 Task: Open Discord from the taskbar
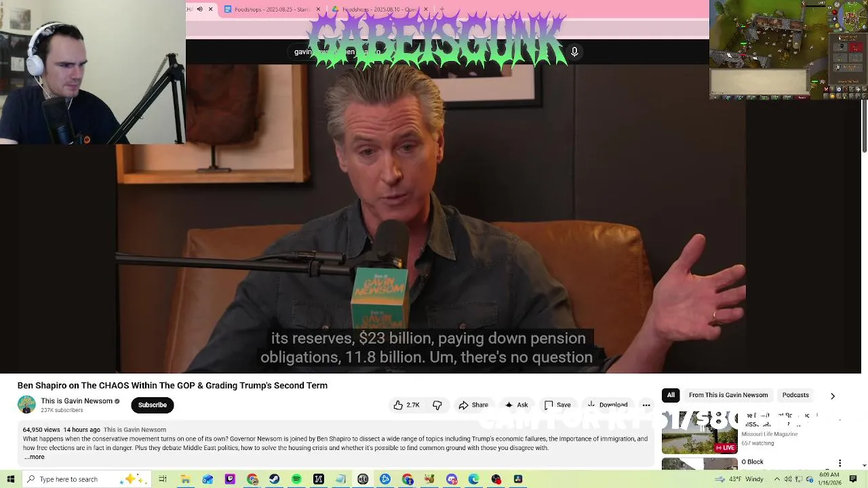click(452, 479)
